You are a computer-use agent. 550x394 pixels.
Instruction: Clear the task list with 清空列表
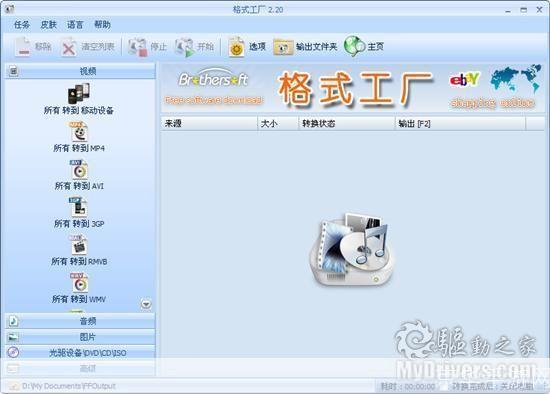[x=88, y=47]
